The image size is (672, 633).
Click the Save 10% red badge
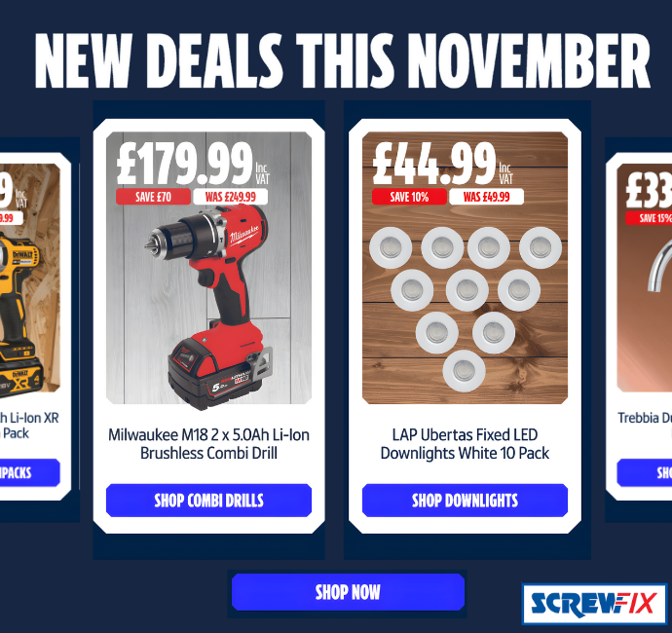pyautogui.click(x=409, y=197)
